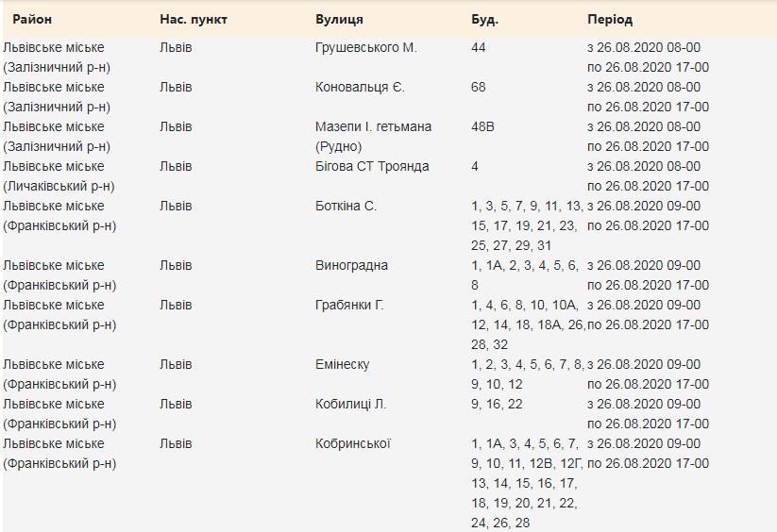This screenshot has height=532, width=777.
Task: Click the Бігова СТ Троянда street cell
Action: [x=372, y=166]
